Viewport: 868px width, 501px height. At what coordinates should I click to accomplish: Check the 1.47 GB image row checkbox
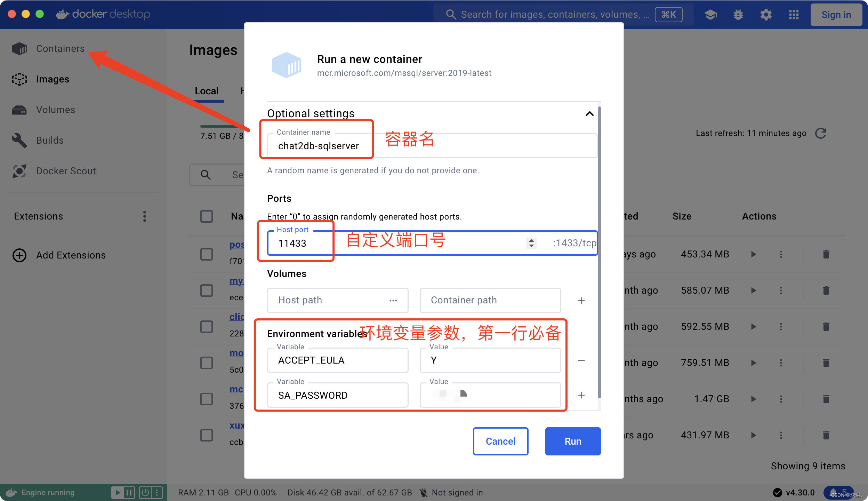coord(207,399)
